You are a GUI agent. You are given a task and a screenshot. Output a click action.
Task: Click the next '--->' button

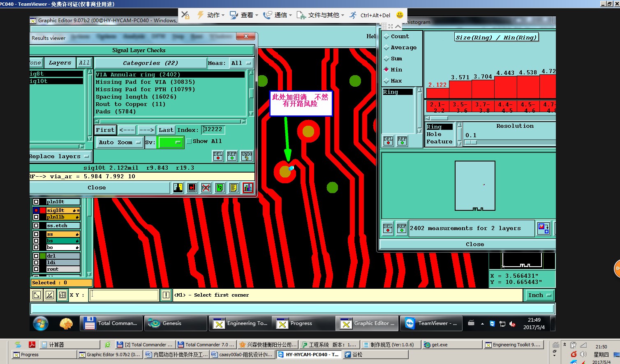click(146, 130)
